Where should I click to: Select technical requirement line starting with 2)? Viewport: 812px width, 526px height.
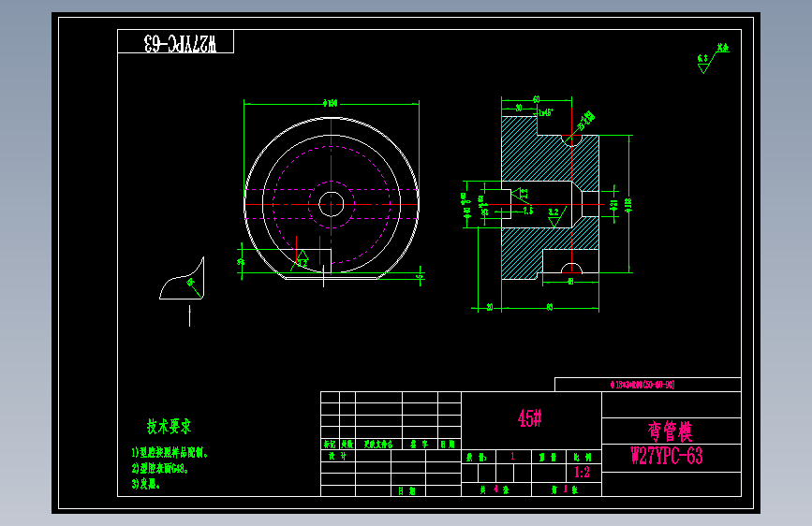160,469
